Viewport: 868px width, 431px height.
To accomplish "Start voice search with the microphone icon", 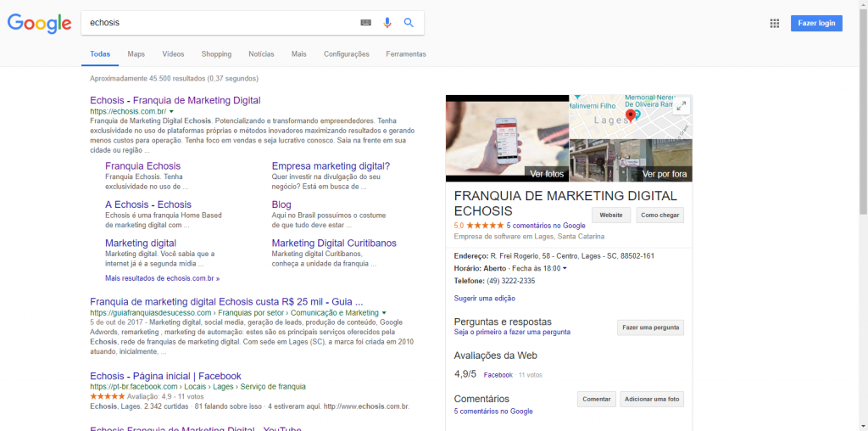I will click(x=387, y=23).
